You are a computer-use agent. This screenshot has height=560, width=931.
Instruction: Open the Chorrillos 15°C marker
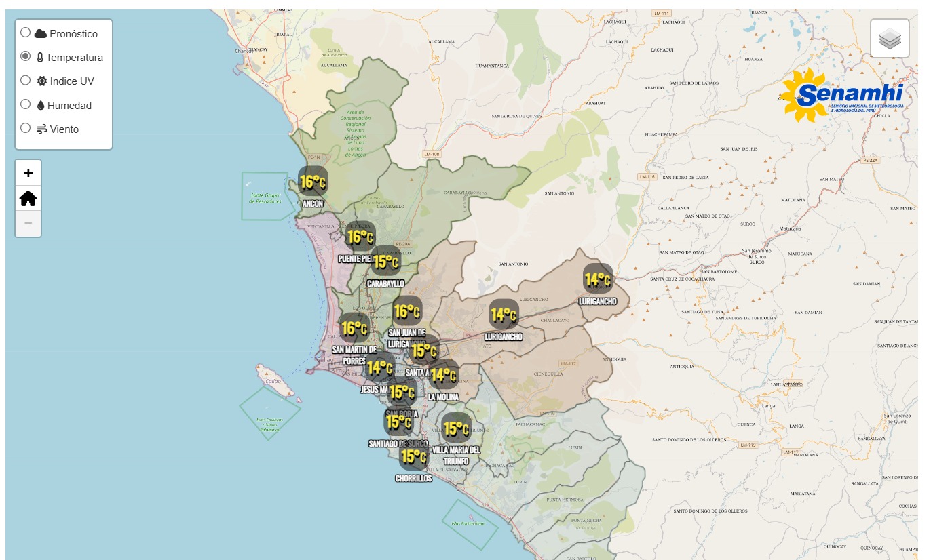[x=413, y=456]
